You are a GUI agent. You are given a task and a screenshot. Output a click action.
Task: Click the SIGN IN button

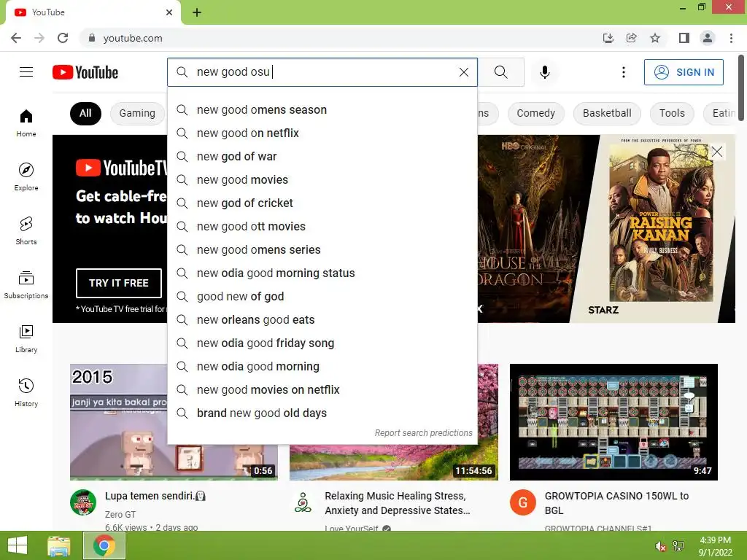point(684,72)
